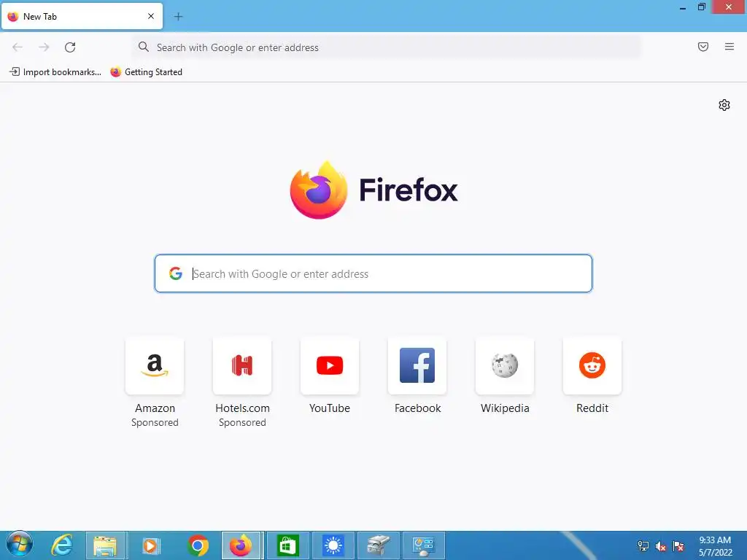
Task: Open the YouTube shortcut tile
Action: 330,366
